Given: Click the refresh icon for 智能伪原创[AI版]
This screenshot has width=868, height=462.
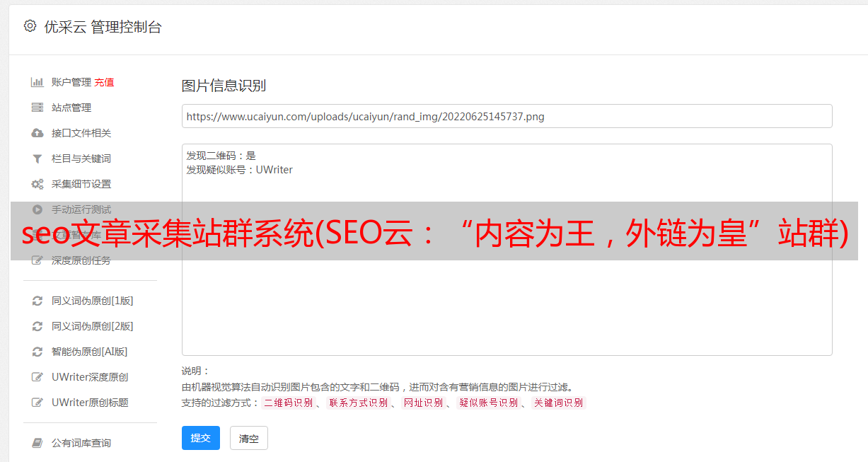Looking at the screenshot, I should tap(37, 352).
